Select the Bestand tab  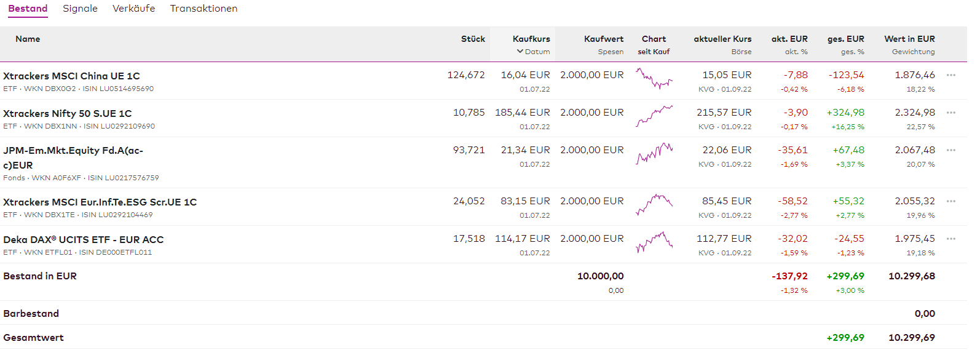(28, 9)
